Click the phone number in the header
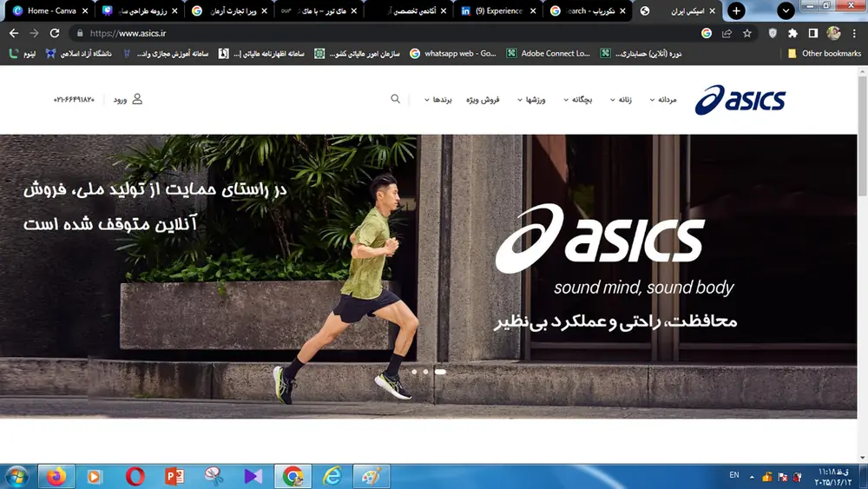868x489 pixels. 74,100
